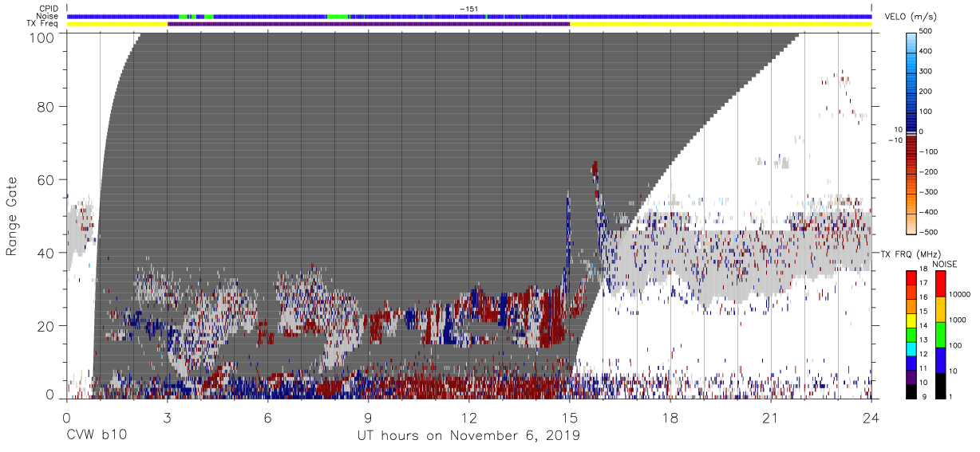The image size is (980, 452).
Task: Click the 500 tick on velocity colorbar
Action: [926, 31]
